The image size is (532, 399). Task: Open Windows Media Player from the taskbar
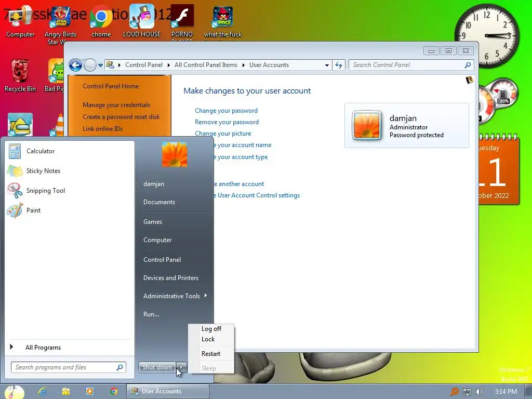point(90,391)
